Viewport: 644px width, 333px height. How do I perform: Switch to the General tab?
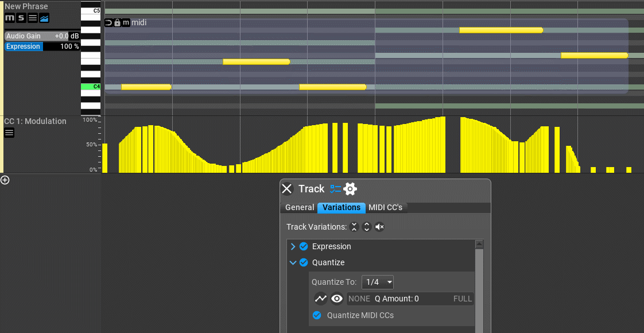point(300,207)
